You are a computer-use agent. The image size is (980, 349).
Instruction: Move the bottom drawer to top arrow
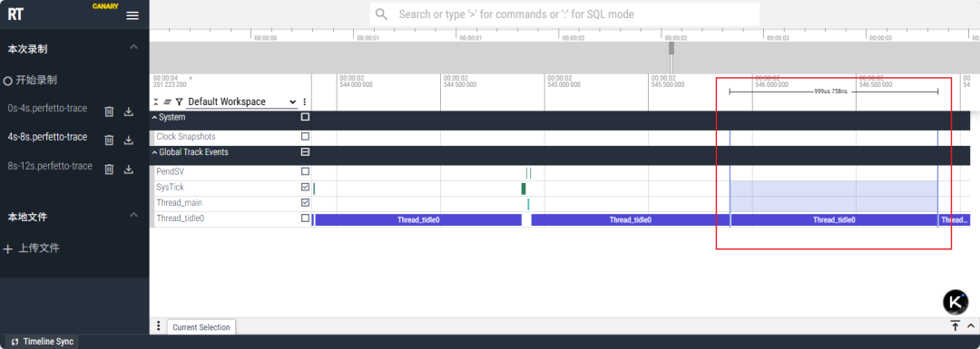[x=955, y=326]
